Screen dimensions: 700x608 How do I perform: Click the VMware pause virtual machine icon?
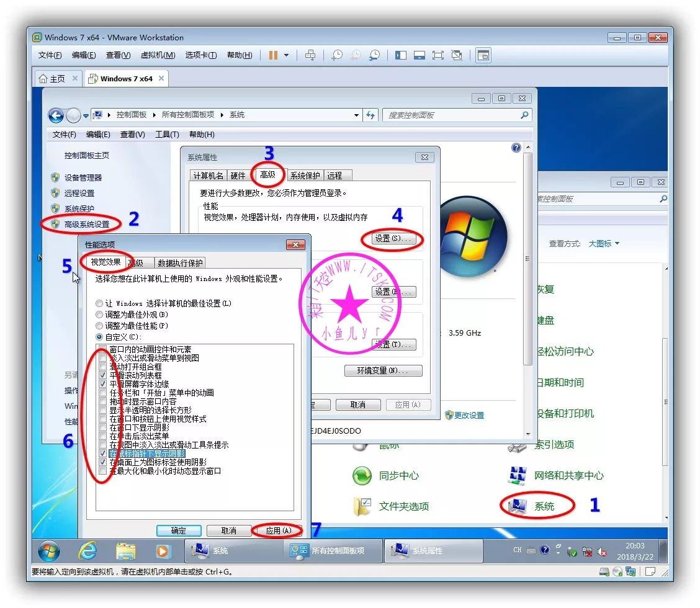pyautogui.click(x=273, y=55)
